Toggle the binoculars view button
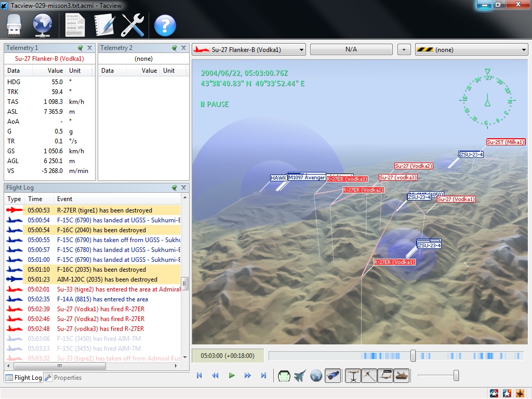Viewport: 532px width, 399px height. (333, 376)
